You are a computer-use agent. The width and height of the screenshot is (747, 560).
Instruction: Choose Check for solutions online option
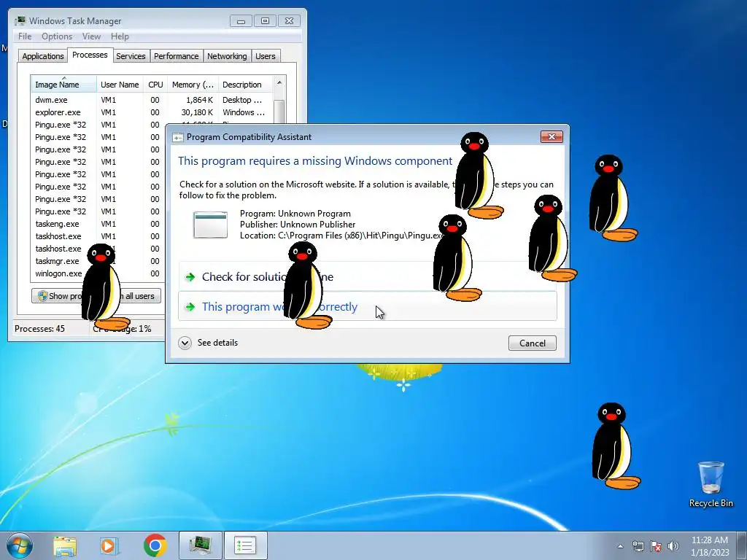click(x=368, y=276)
